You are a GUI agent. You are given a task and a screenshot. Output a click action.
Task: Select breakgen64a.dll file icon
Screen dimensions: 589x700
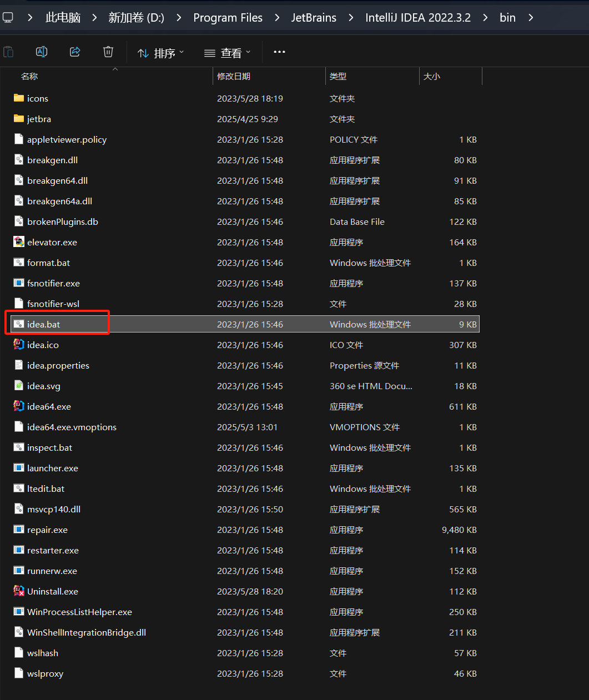coord(19,201)
